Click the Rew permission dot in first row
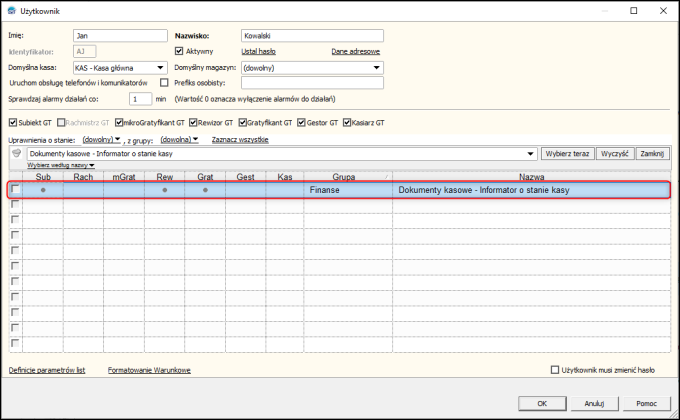The image size is (680, 420). coord(165,190)
